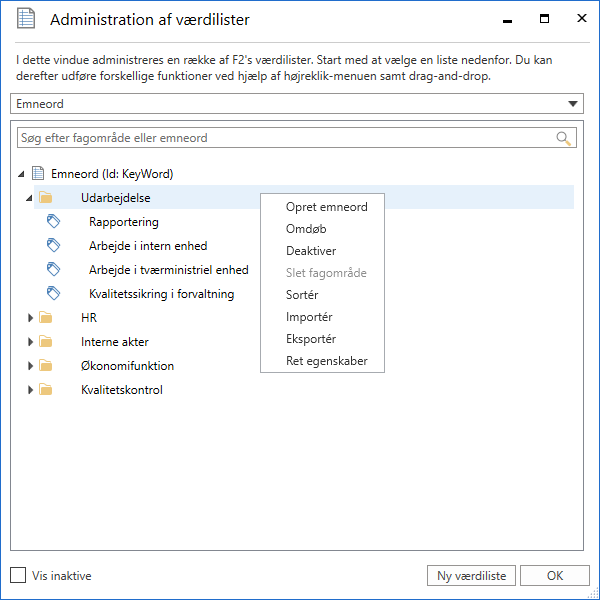Click the tag icon beside Arbejde i intern enhed

[x=54, y=246]
